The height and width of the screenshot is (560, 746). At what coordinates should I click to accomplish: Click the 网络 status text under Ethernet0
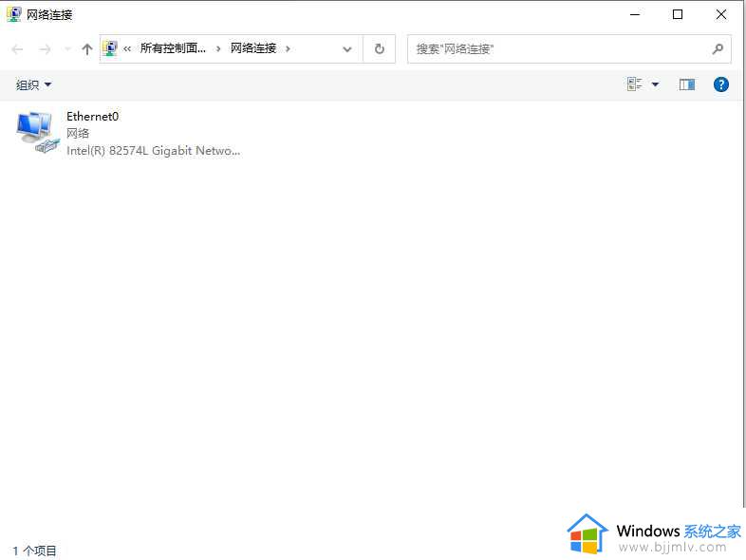point(78,133)
